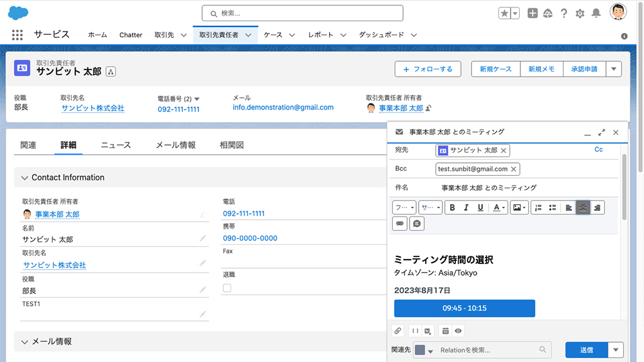Open the Help question mark icon
This screenshot has height=362, width=644.
tap(564, 14)
